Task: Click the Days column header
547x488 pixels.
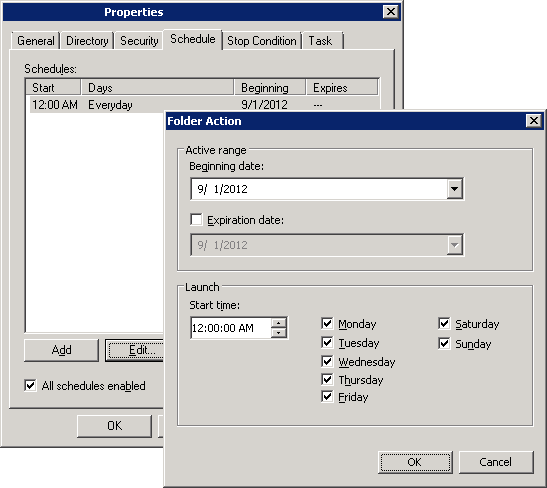Action: [x=157, y=88]
